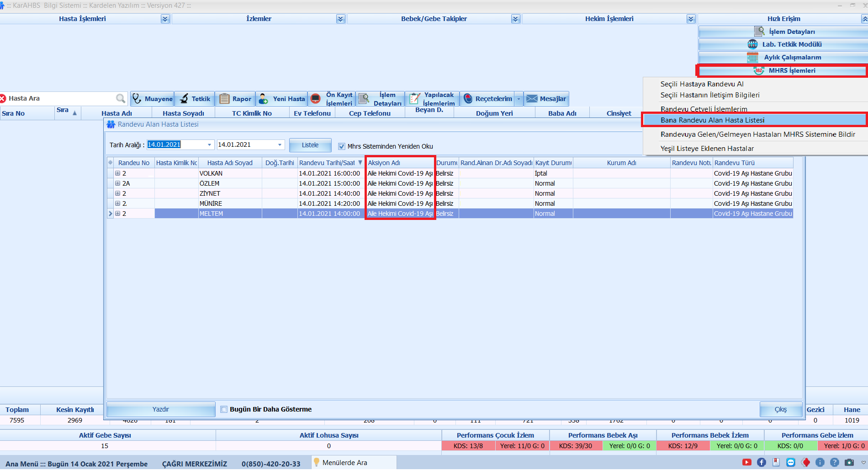
Task: Click the YouTube icon in status bar
Action: [x=747, y=462]
